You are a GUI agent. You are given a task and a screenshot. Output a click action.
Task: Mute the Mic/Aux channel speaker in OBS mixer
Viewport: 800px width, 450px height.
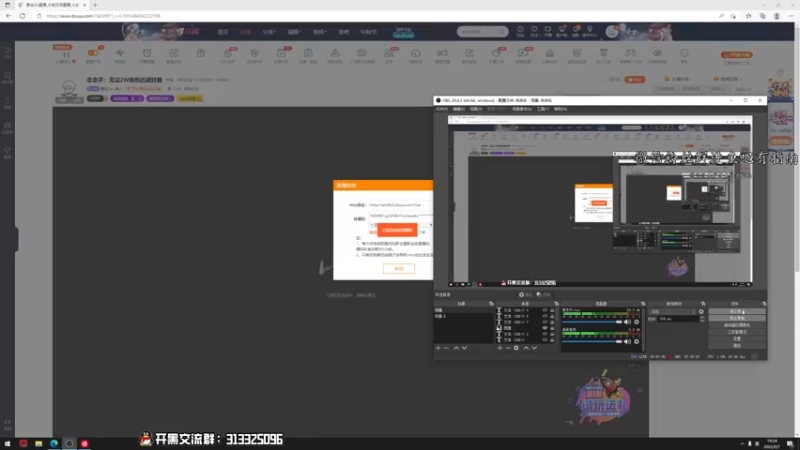[x=627, y=322]
